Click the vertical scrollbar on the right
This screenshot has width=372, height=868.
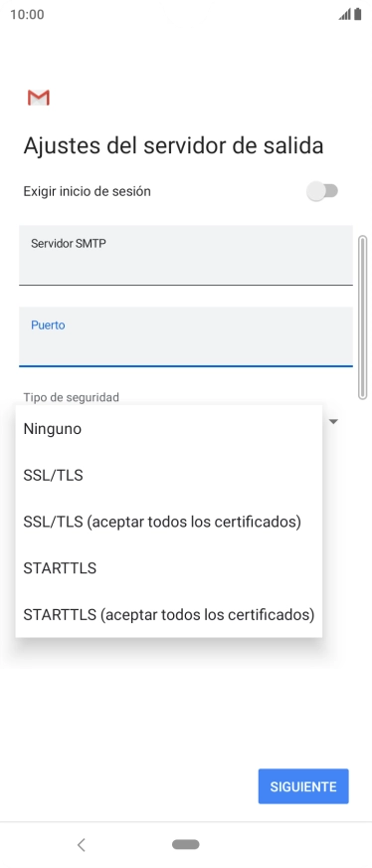(x=363, y=318)
